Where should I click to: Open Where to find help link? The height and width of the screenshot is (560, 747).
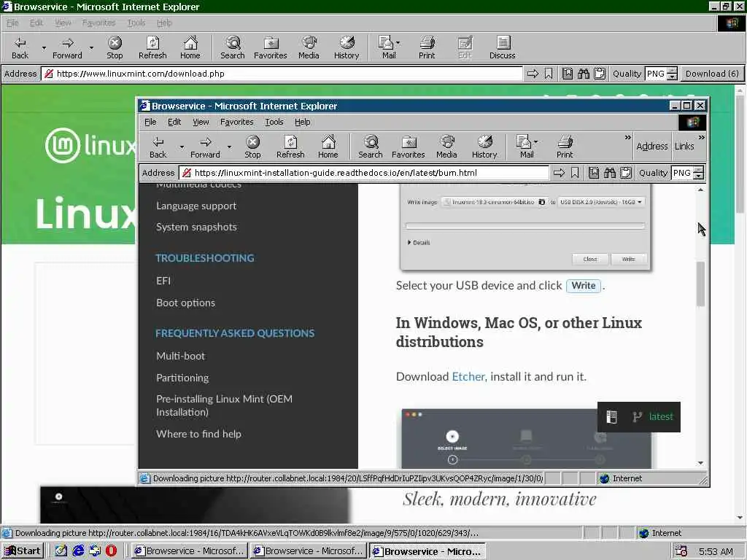198,434
